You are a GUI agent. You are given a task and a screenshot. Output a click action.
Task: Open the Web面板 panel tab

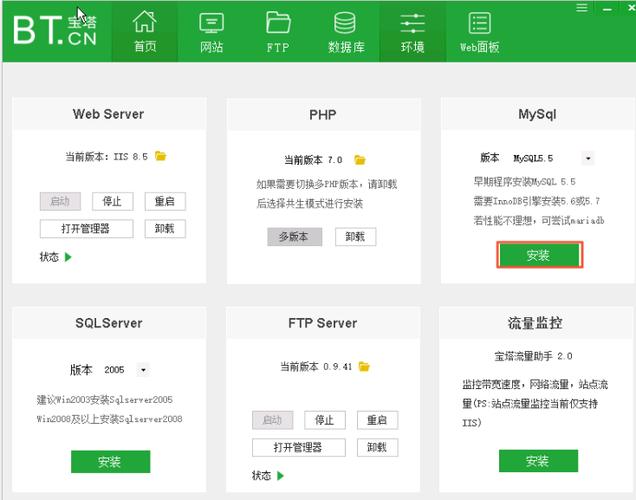(x=479, y=32)
